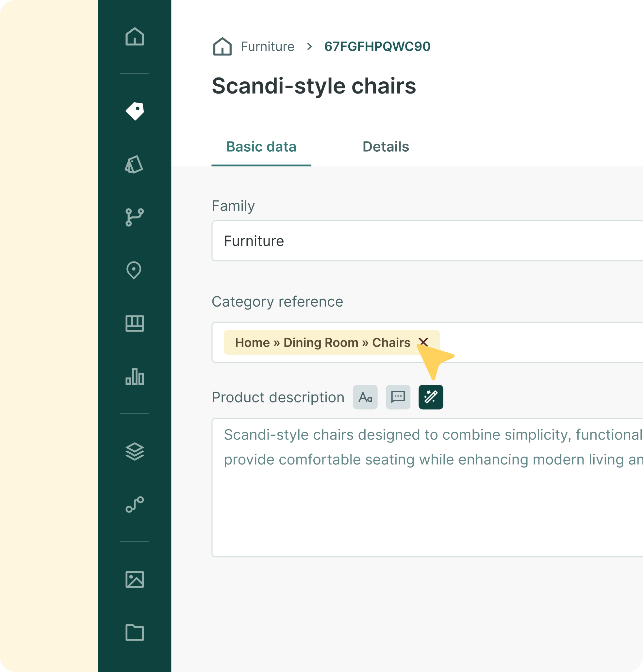Click the speech bubble comment button
This screenshot has width=643, height=672.
[x=398, y=397]
